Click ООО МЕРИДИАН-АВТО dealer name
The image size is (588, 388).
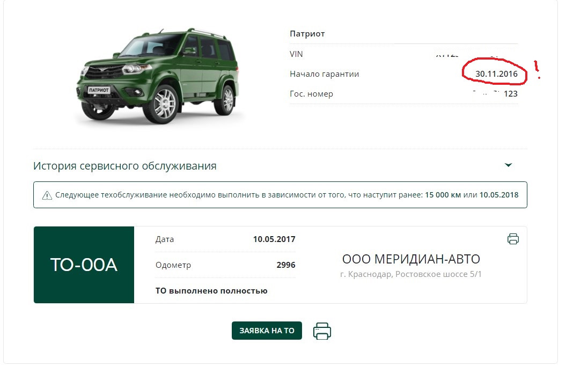(x=411, y=259)
